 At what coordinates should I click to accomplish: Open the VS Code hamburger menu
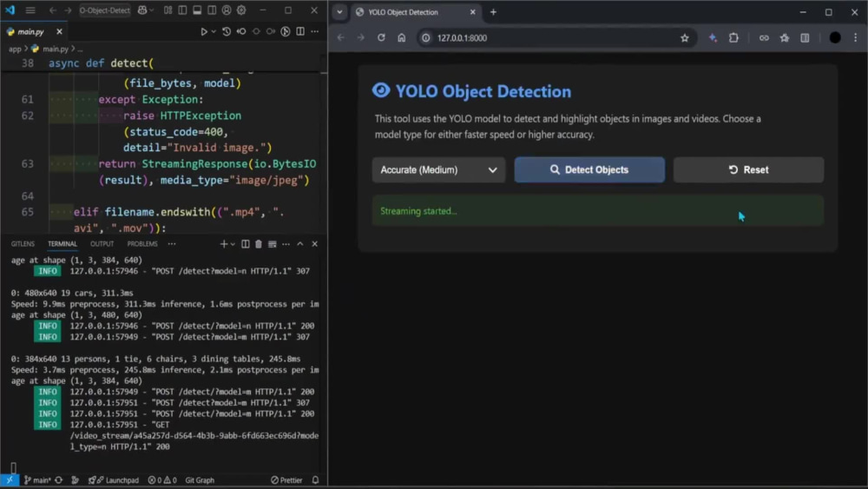point(30,10)
